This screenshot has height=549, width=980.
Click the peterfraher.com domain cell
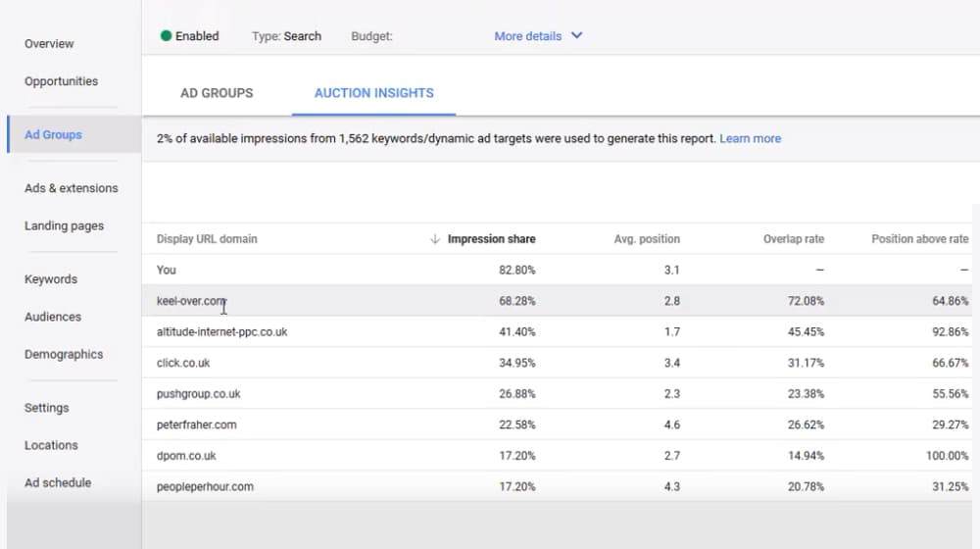196,424
